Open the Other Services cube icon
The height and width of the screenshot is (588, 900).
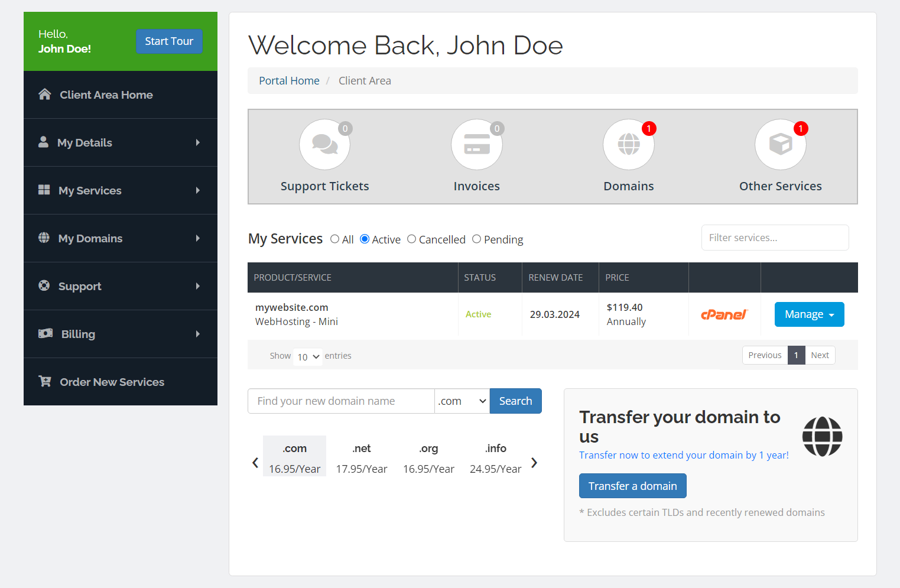tap(780, 144)
